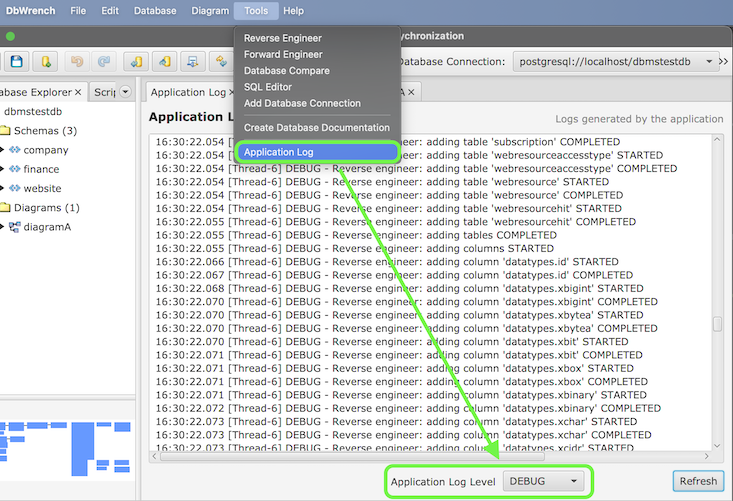The height and width of the screenshot is (501, 733).
Task: Click the SQL script editor toolbar icon
Action: pyautogui.click(x=193, y=61)
